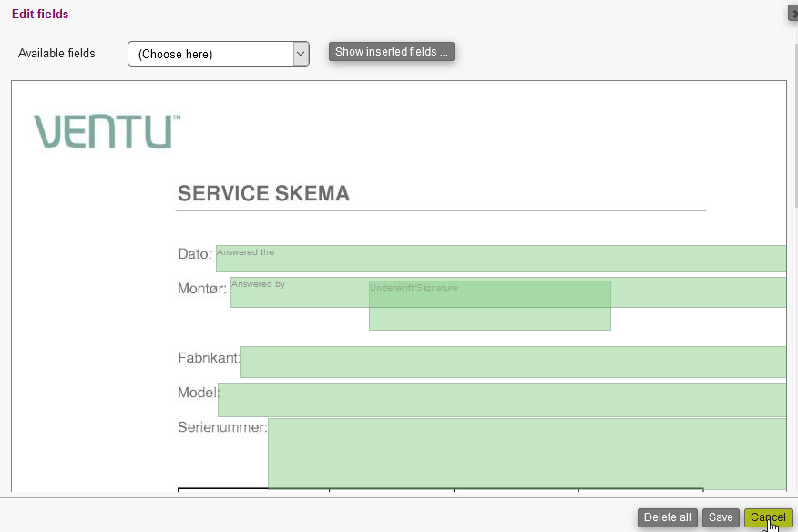Select the 'Answered the' Dato field
Image resolution: width=798 pixels, height=532 pixels.
click(501, 259)
